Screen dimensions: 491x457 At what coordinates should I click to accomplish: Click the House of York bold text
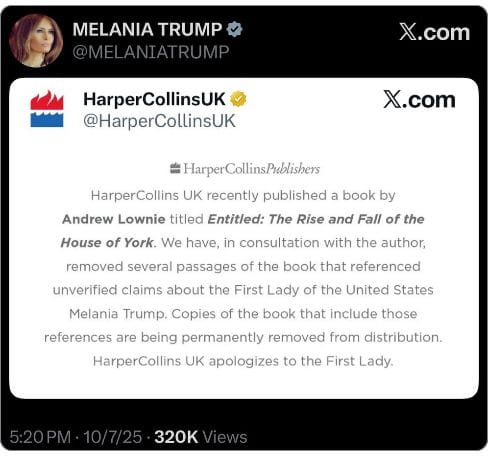pos(107,243)
